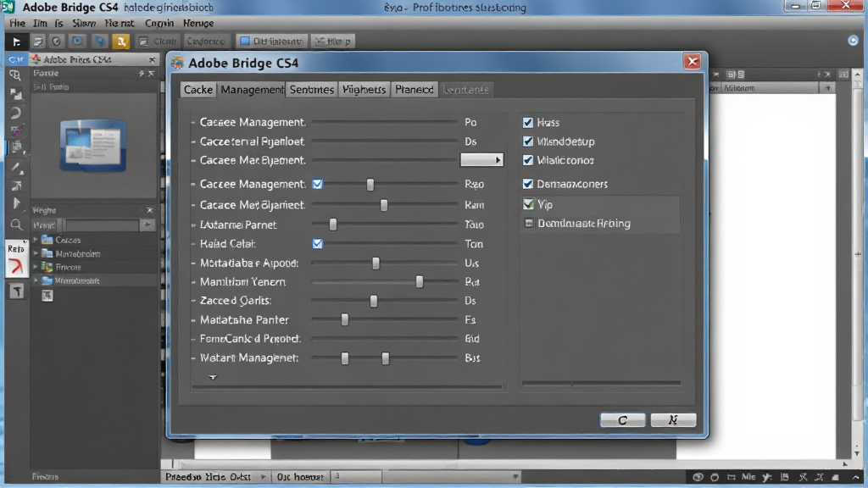Expand the Mortebroim folder in the tree
The width and height of the screenshot is (868, 488).
coord(36,253)
